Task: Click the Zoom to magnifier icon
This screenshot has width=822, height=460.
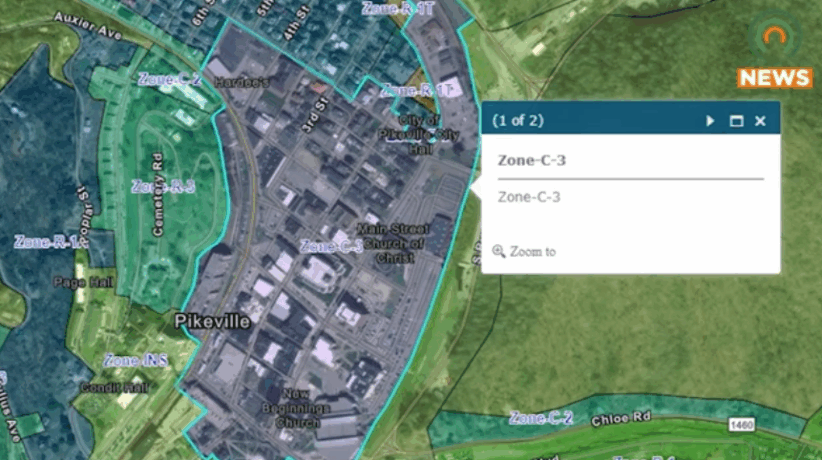Action: pos(498,251)
